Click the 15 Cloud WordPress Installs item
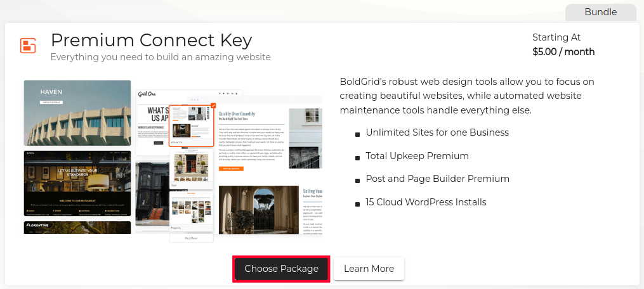 426,202
